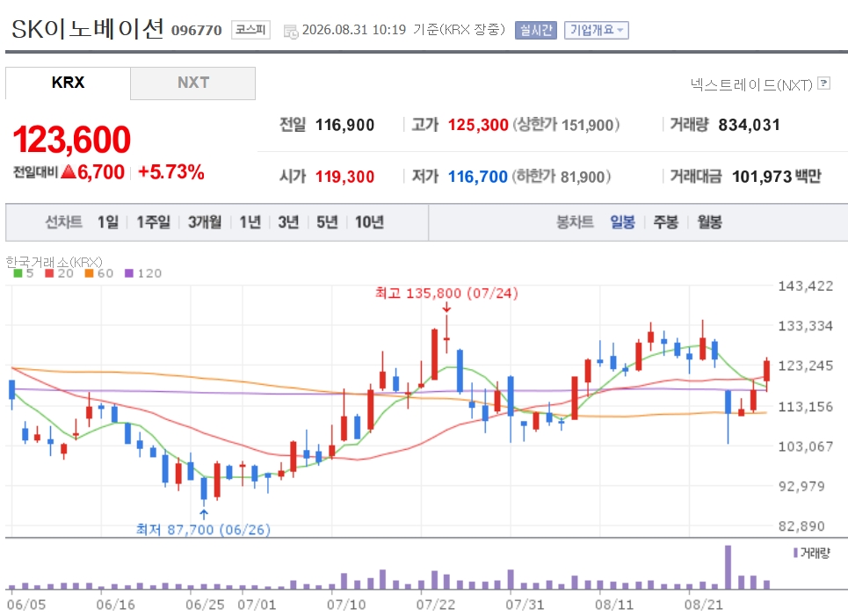Select the 10년 line chart period

(369, 222)
